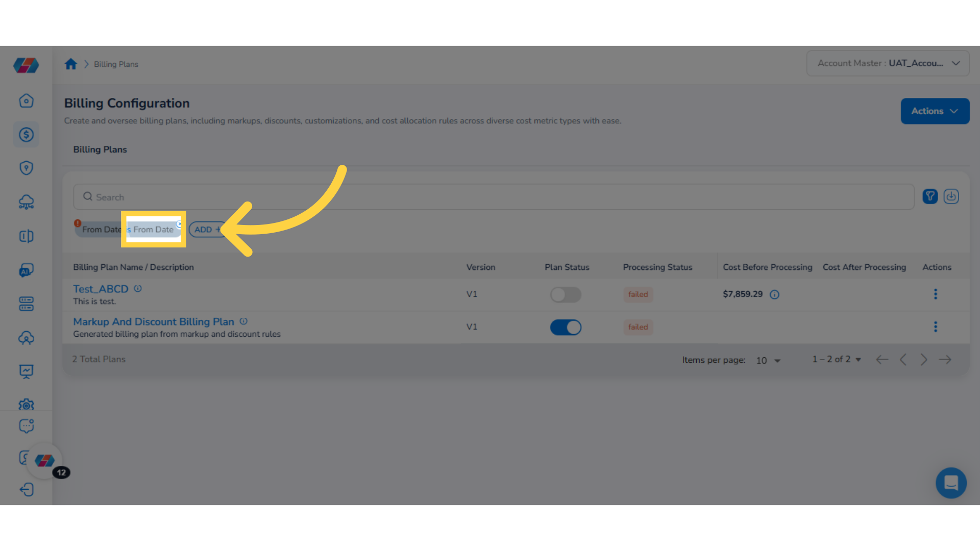Open the filter icon beside search

point(930,196)
